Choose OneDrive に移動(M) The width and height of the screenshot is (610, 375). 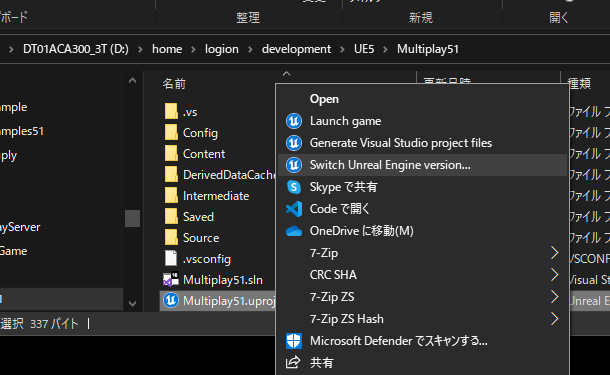422,231
